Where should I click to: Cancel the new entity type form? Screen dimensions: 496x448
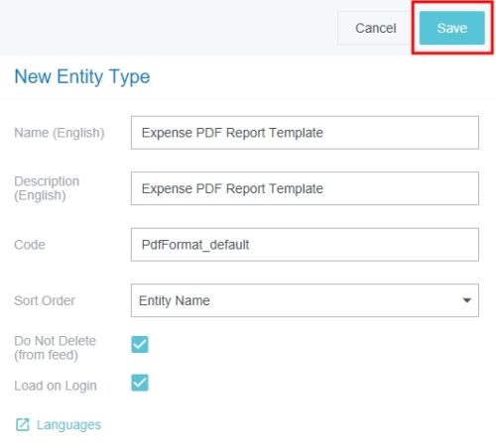(375, 28)
